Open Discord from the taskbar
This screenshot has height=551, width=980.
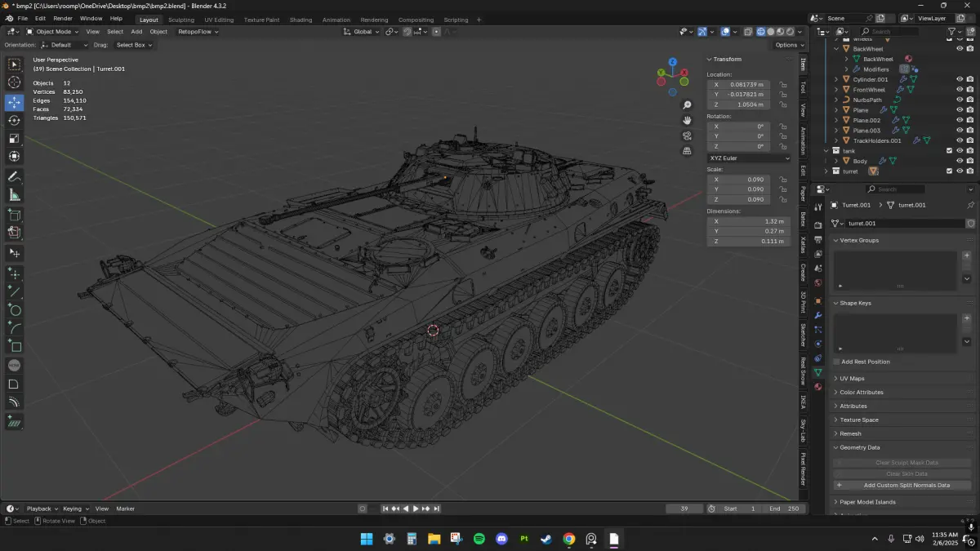coord(501,539)
